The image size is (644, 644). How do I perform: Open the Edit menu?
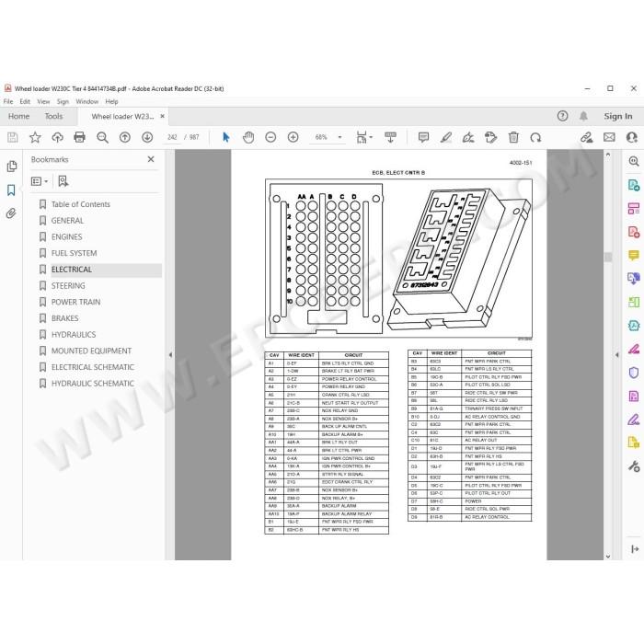[x=25, y=101]
